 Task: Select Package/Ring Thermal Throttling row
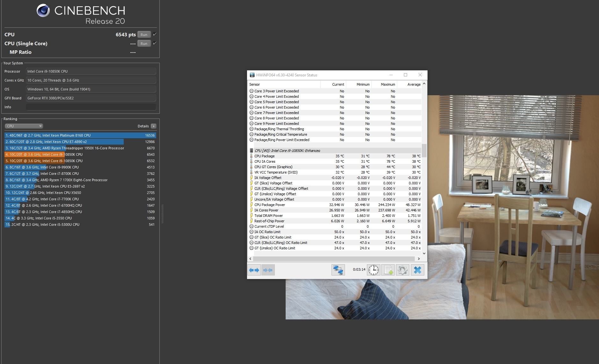click(335, 129)
